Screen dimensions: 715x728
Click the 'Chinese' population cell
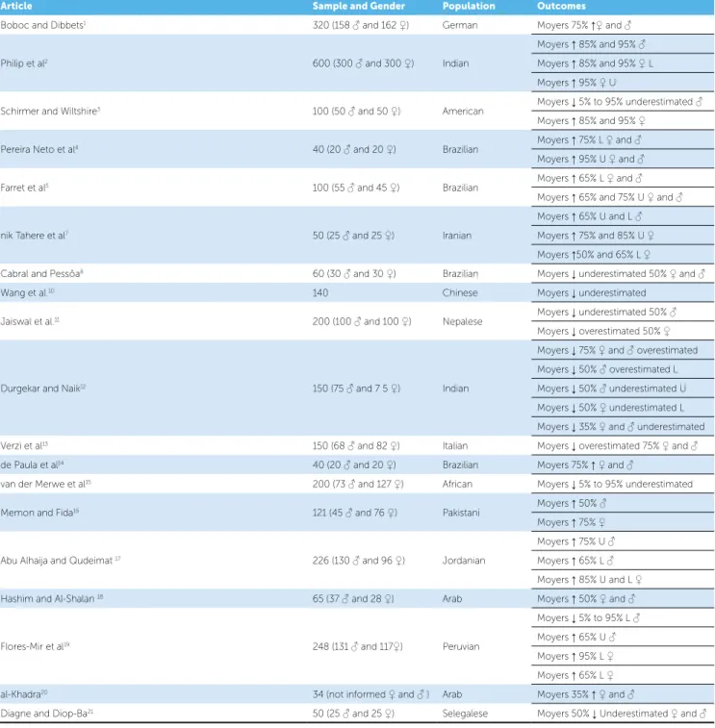tap(460, 292)
